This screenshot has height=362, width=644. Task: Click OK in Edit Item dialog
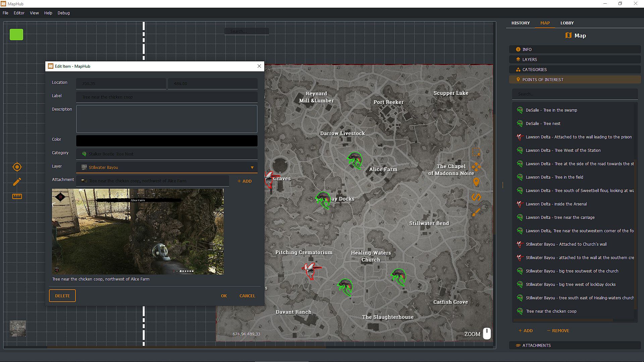224,296
